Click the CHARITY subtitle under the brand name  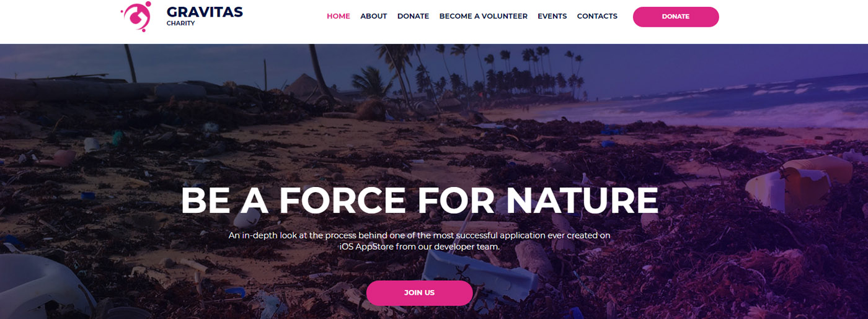point(180,24)
